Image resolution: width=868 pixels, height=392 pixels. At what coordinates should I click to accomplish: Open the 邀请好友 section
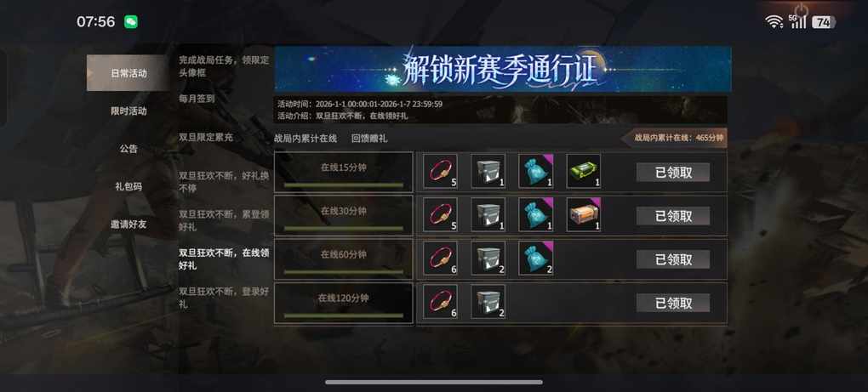coord(128,224)
